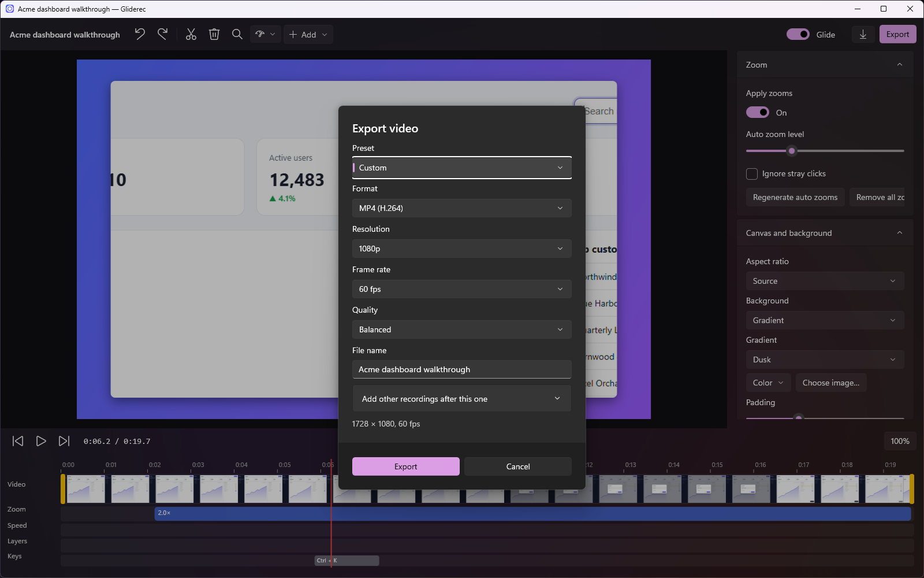Click Regenerate auto zooms
This screenshot has height=578, width=924.
(x=795, y=197)
